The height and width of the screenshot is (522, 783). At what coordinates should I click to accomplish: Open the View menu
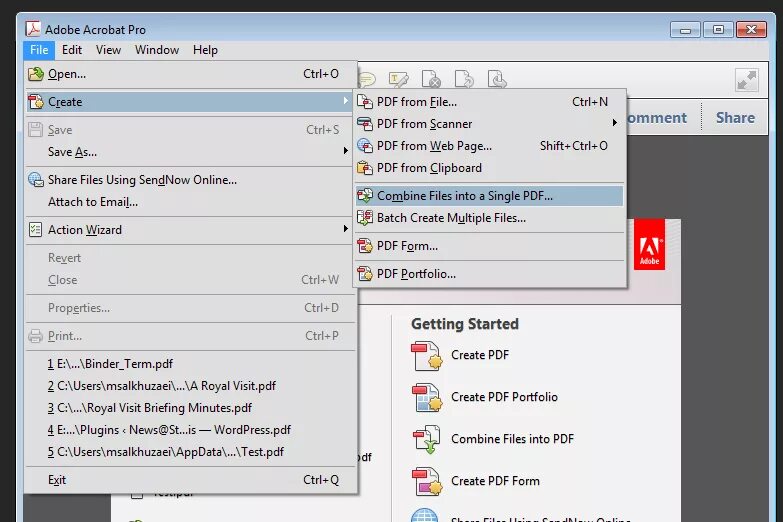108,50
